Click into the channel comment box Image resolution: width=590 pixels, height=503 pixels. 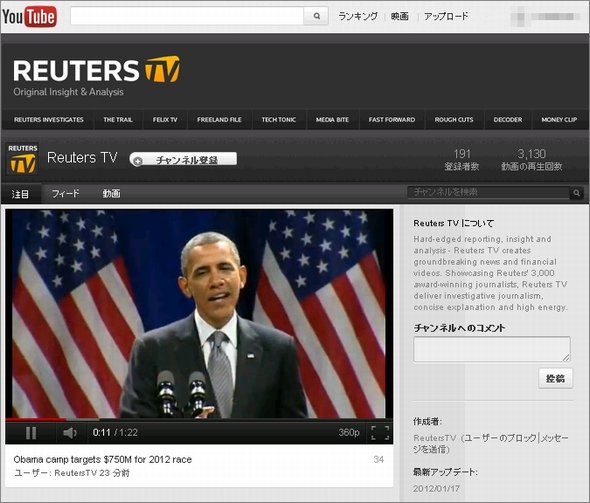(x=492, y=350)
